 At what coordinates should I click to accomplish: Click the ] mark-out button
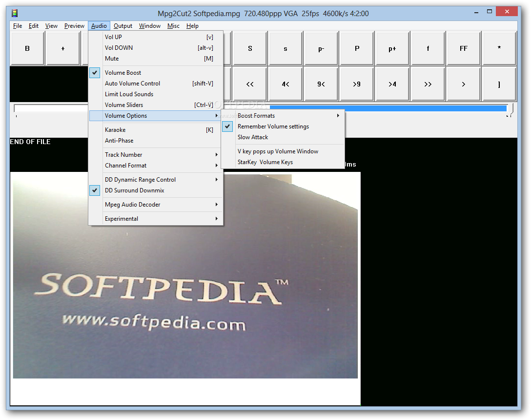(x=499, y=84)
